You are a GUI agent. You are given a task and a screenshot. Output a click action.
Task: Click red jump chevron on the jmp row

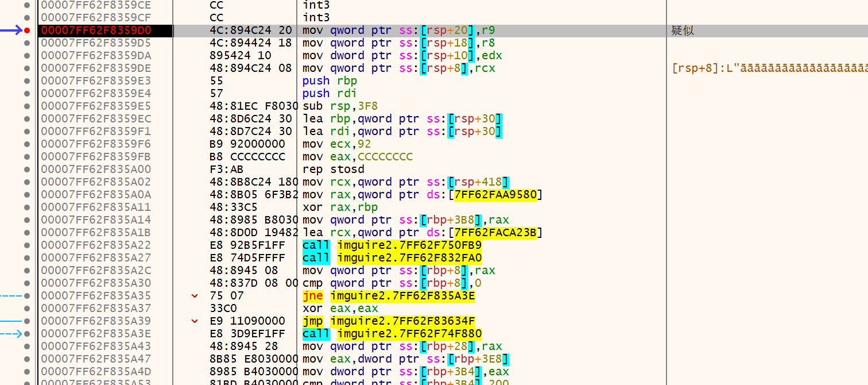tap(195, 321)
